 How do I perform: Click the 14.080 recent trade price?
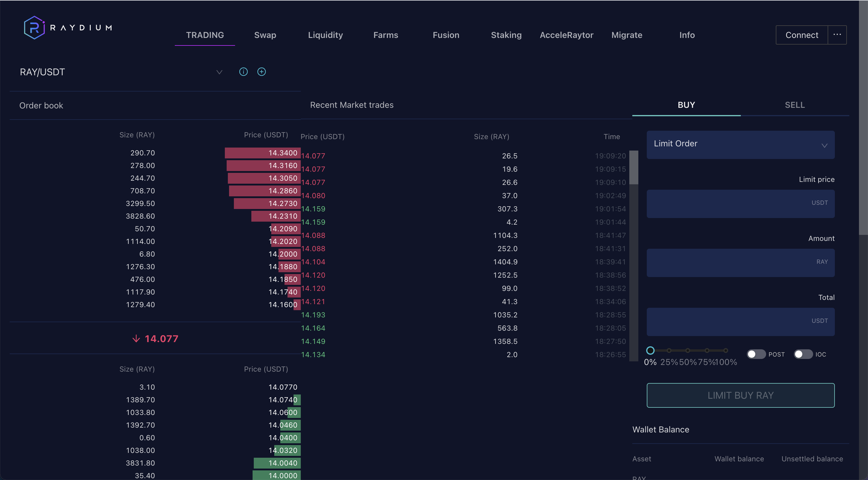coord(313,195)
